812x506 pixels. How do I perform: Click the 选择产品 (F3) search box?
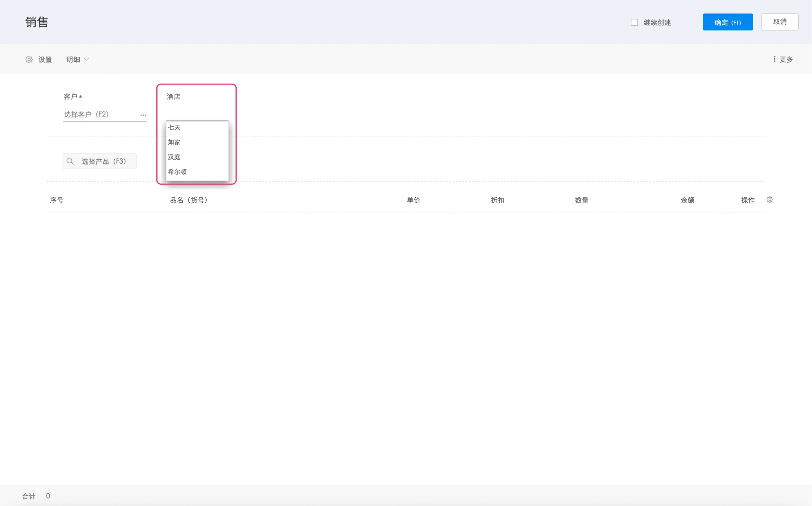pos(99,161)
